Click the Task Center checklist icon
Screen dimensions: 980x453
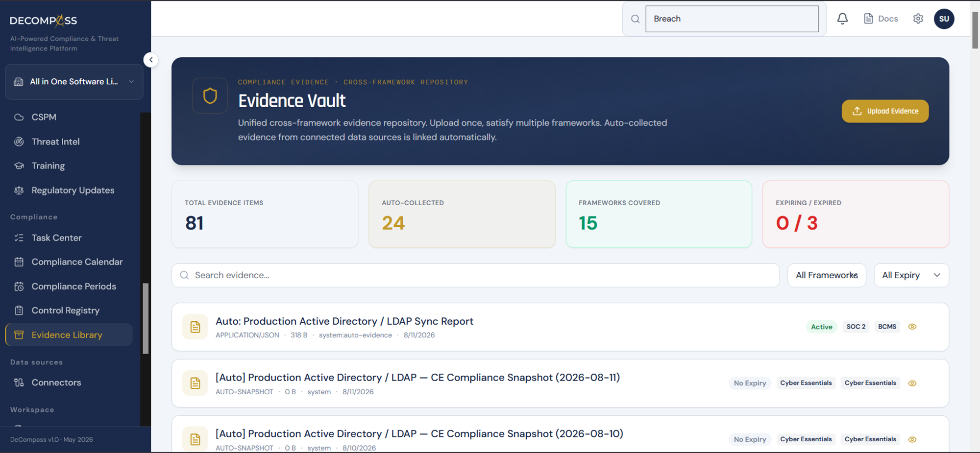coord(19,238)
